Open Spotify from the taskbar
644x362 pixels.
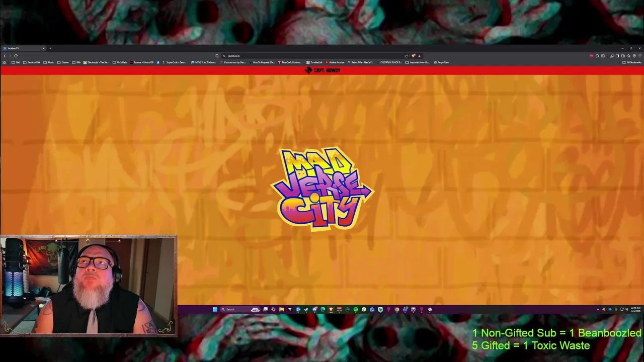click(356, 309)
